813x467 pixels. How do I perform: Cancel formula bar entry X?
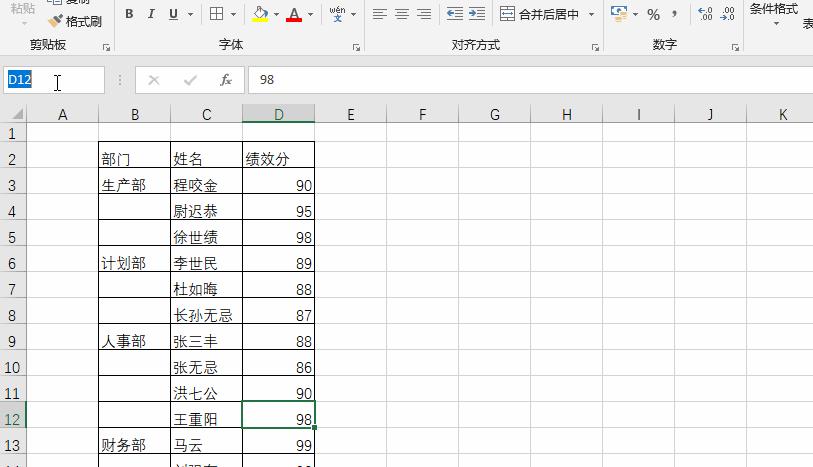click(153, 80)
